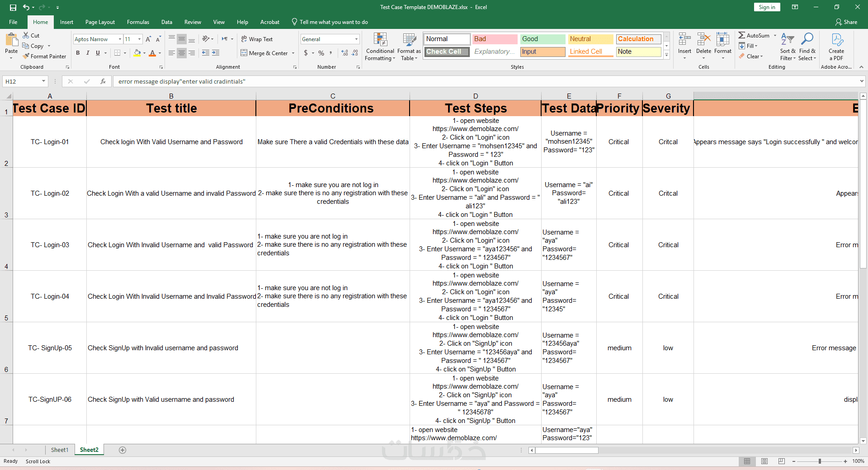The image size is (868, 470).
Task: Apply the Bad cell style
Action: [x=495, y=39]
